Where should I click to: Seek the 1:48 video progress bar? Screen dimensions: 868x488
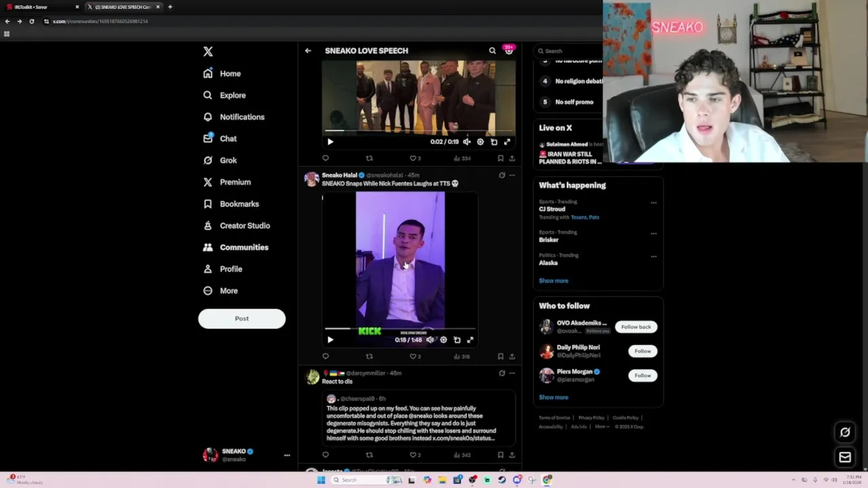pyautogui.click(x=400, y=329)
